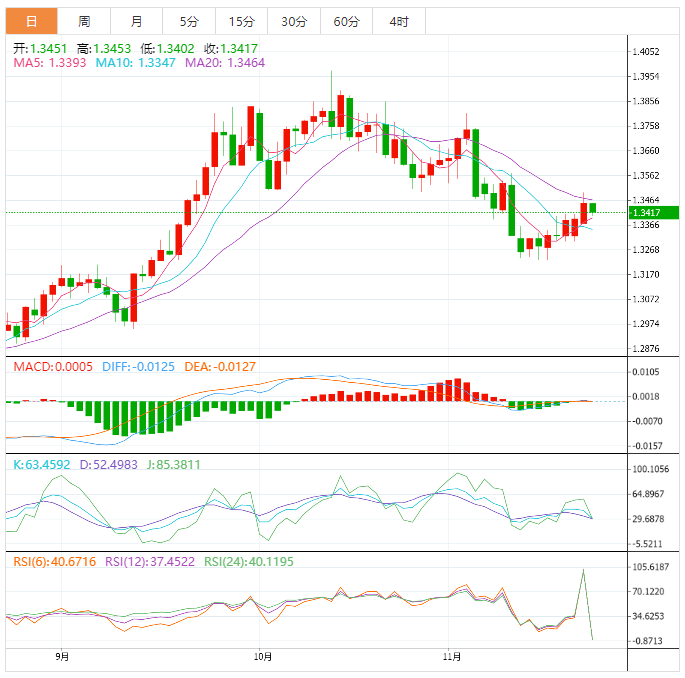Click the DEA indicator label
685x678 pixels.
pos(222,367)
